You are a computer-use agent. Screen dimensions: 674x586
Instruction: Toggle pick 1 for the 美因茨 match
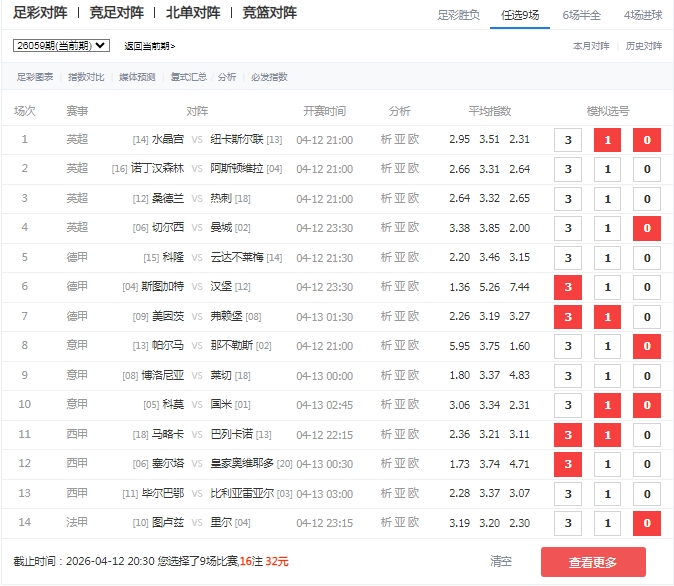tap(607, 317)
